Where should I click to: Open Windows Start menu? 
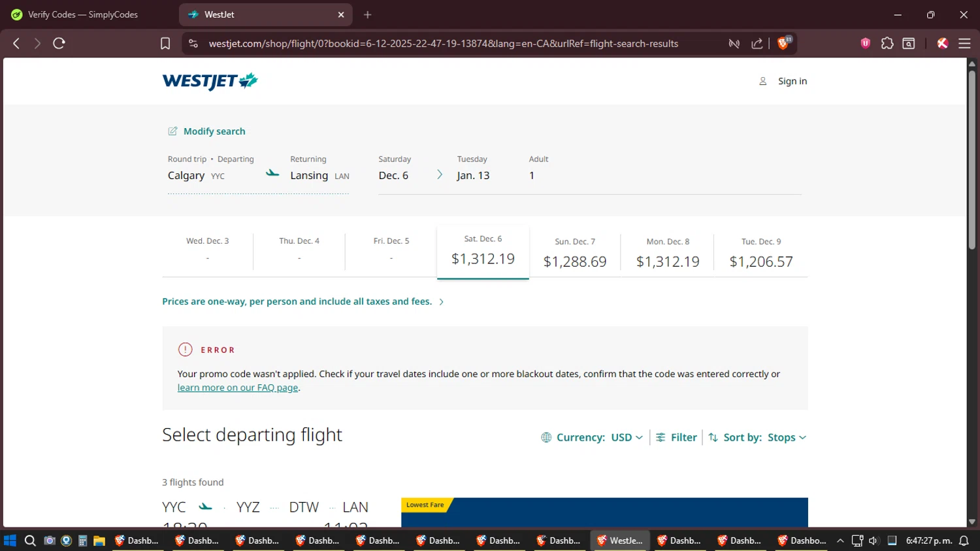coord(10,541)
